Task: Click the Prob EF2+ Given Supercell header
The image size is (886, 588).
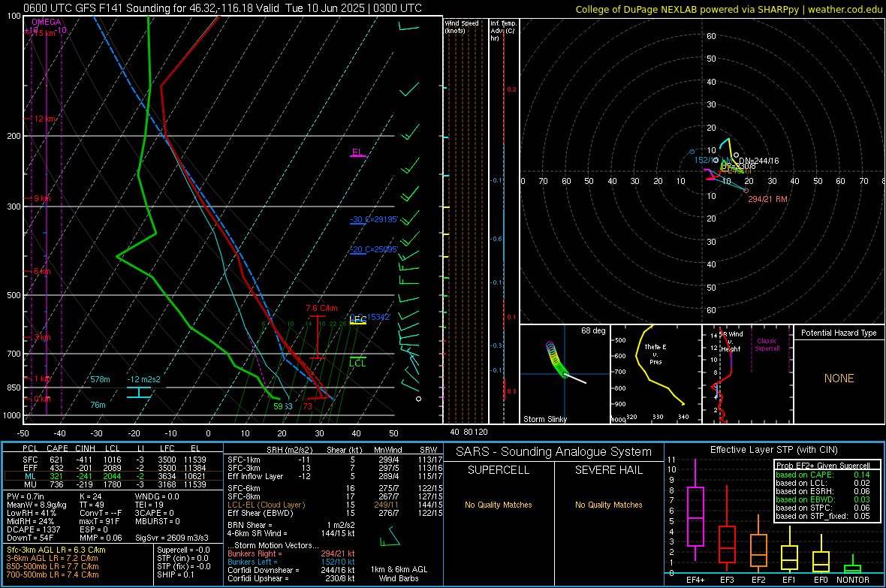Action: tap(823, 466)
